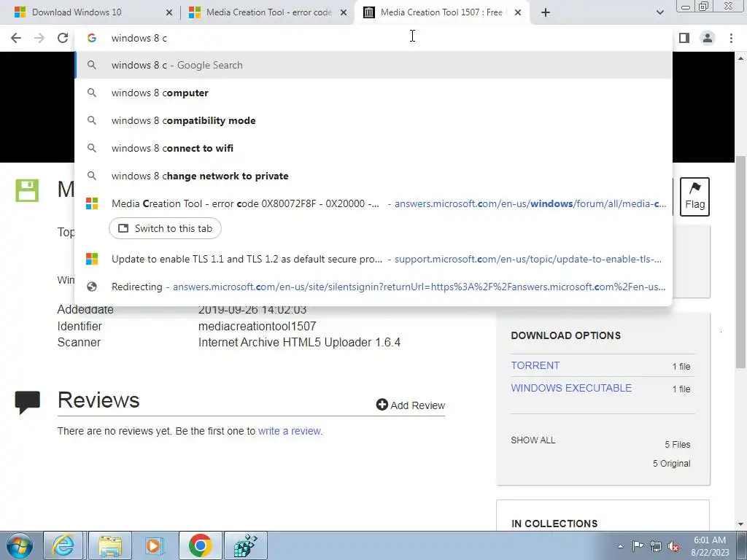Click the Switch to this tab button
This screenshot has height=560, width=747.
pyautogui.click(x=165, y=228)
